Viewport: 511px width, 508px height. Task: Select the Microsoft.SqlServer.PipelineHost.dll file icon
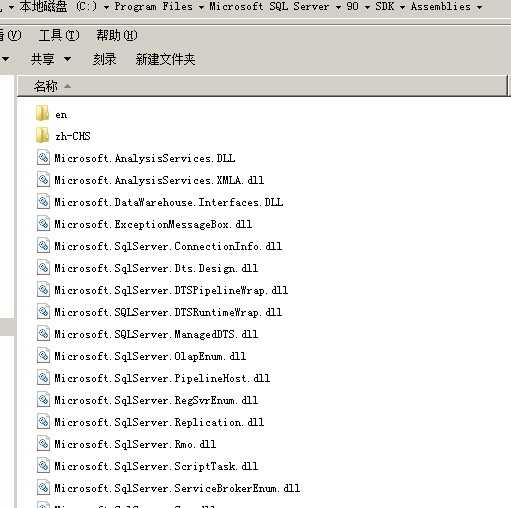point(43,378)
